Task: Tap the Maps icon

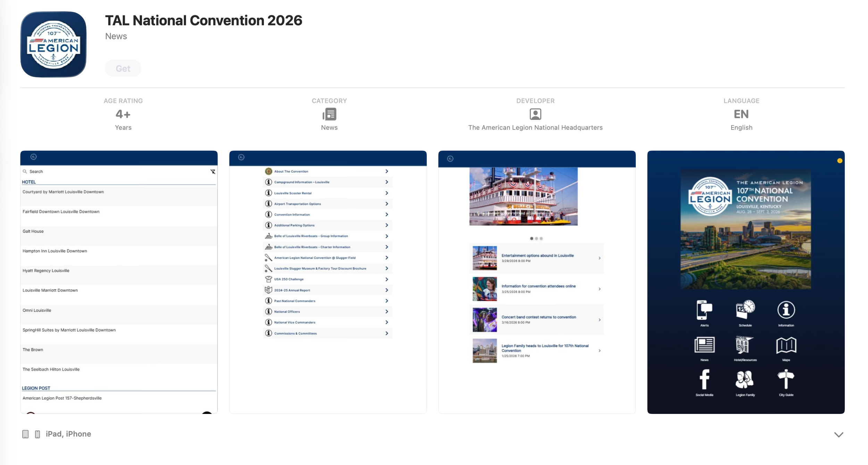Action: point(786,345)
